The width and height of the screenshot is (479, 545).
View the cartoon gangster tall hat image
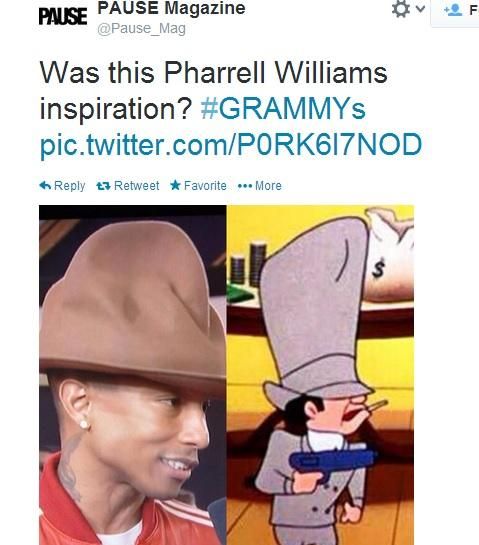(x=320, y=375)
